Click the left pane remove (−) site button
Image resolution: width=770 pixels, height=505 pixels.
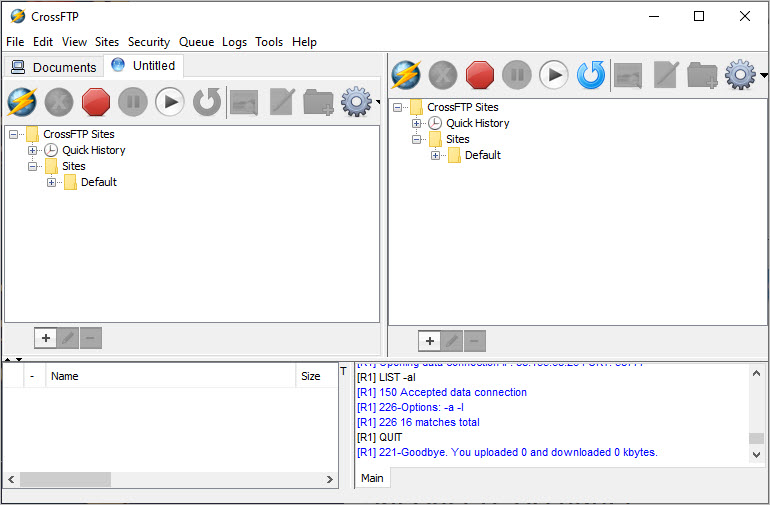[x=90, y=338]
